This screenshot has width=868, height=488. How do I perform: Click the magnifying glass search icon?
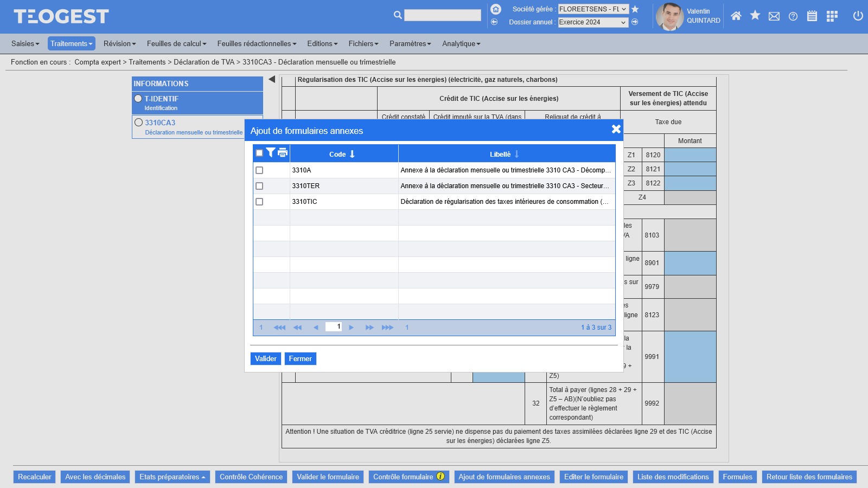click(x=398, y=15)
